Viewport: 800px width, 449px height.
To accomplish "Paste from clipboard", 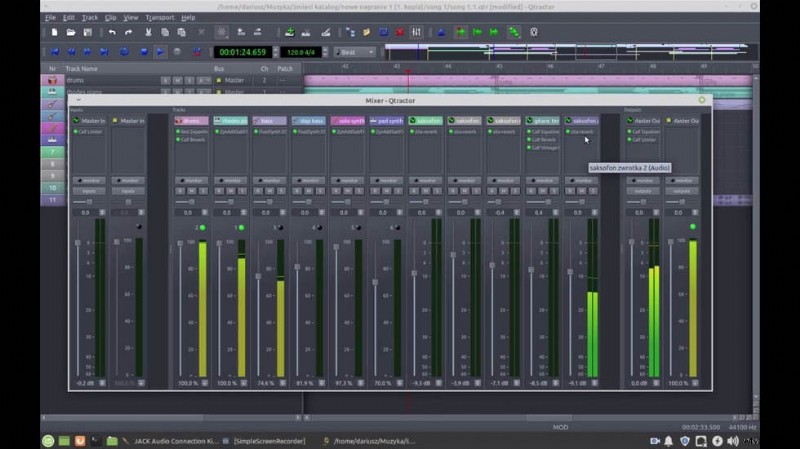I will 182,33.
